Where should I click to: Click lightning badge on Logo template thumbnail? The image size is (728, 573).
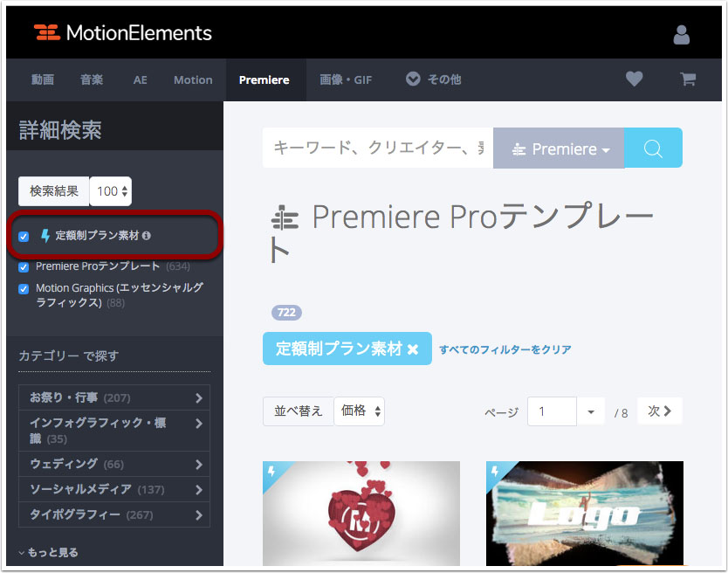[494, 471]
